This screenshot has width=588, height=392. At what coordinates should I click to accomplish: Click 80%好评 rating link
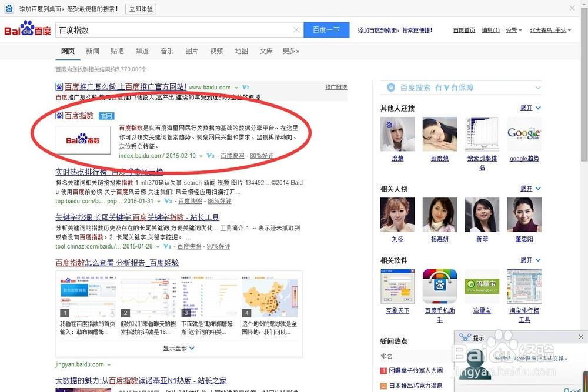coord(262,156)
